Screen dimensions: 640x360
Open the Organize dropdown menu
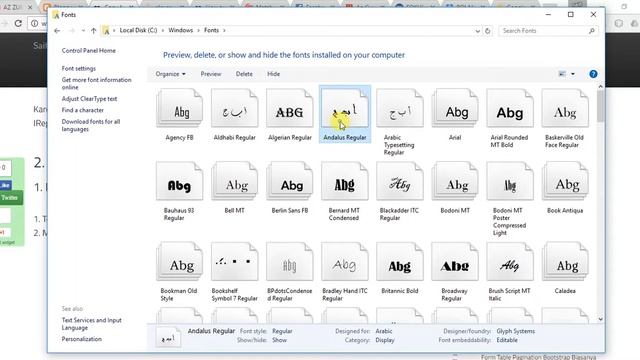(170, 74)
